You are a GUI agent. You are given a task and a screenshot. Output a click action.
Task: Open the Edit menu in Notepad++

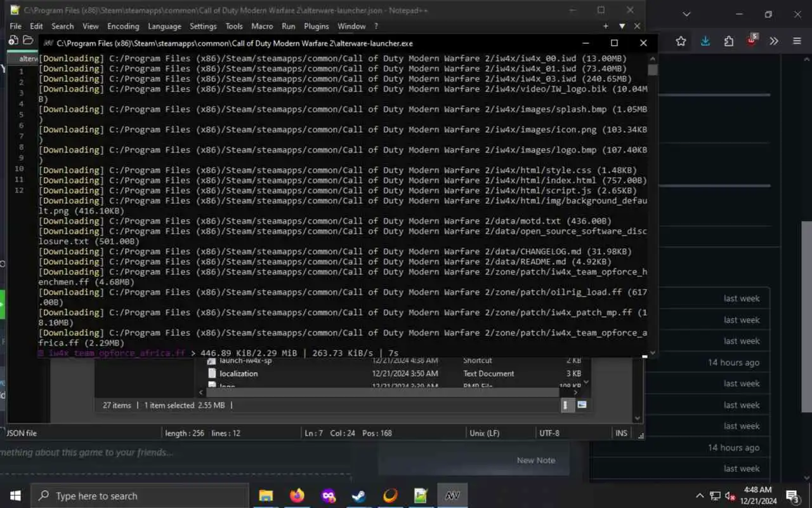coord(36,26)
